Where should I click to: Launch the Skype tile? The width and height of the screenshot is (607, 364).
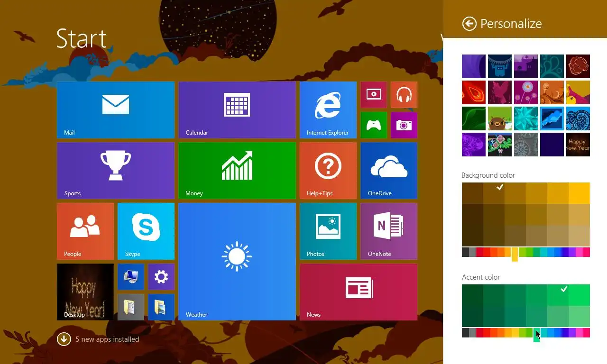click(x=146, y=231)
